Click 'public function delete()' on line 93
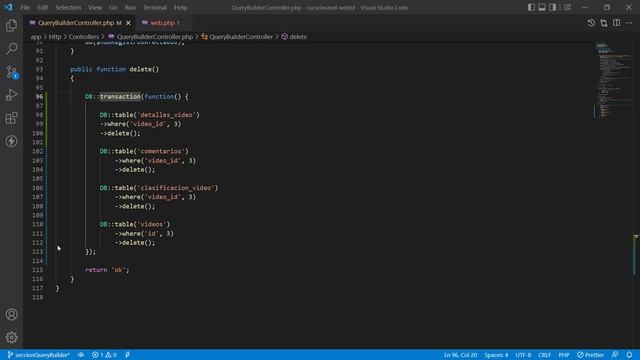Viewport: 640px width, 360px height. (114, 69)
